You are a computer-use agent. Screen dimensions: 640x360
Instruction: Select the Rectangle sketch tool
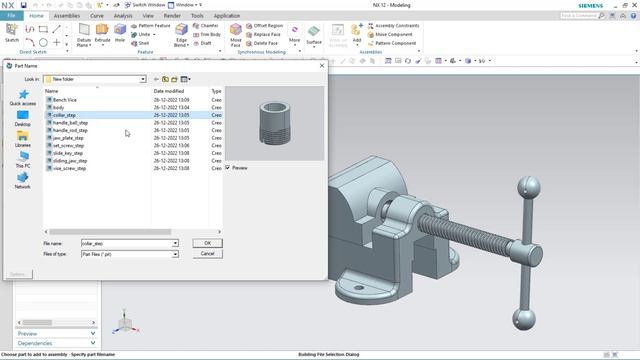tap(43, 29)
